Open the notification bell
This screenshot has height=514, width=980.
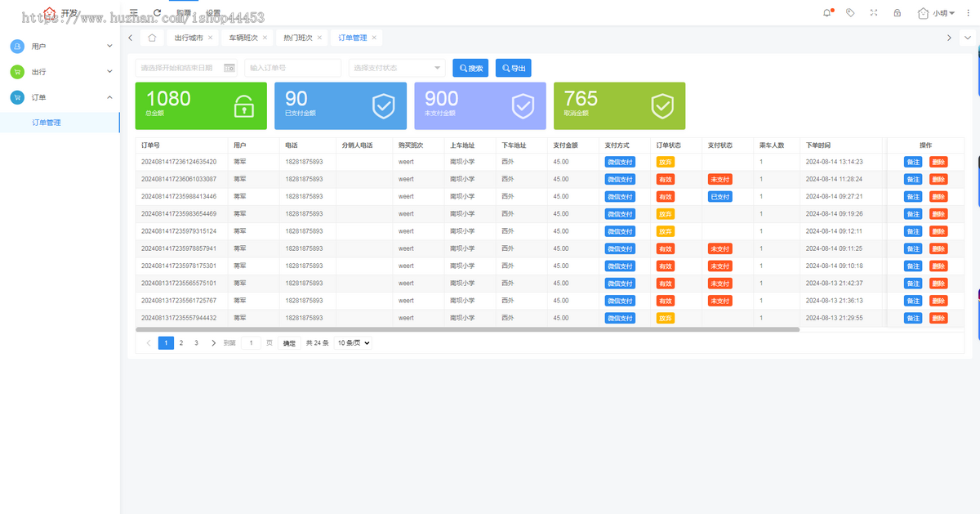(x=827, y=13)
